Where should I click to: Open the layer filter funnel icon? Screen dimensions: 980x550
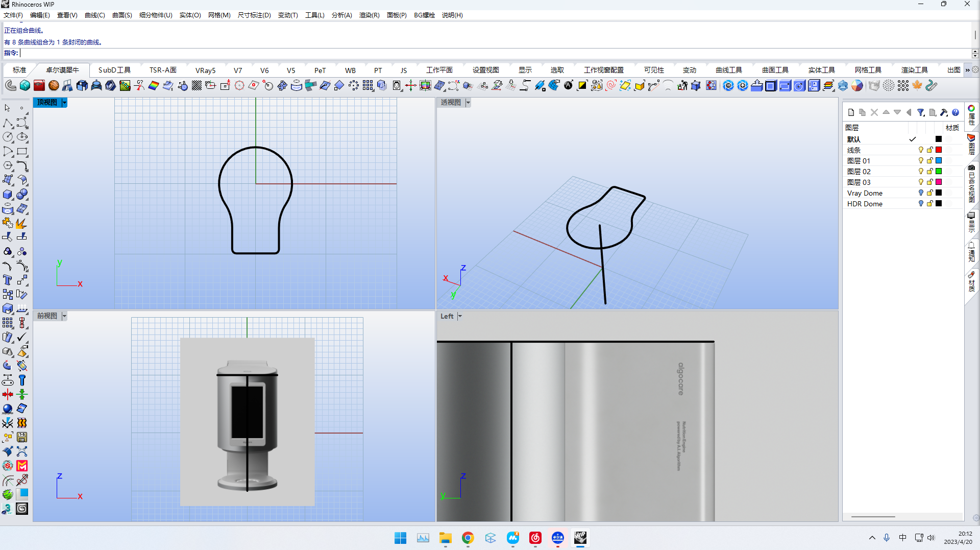click(x=920, y=112)
